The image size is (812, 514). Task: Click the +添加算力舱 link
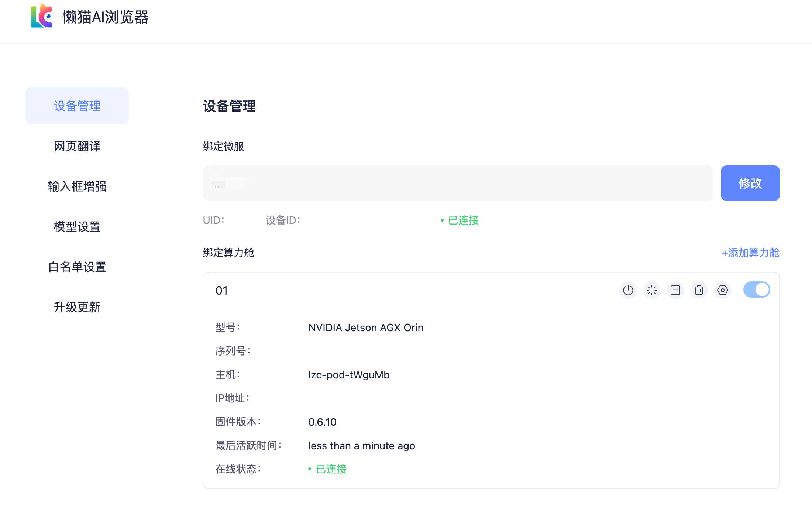click(x=750, y=253)
